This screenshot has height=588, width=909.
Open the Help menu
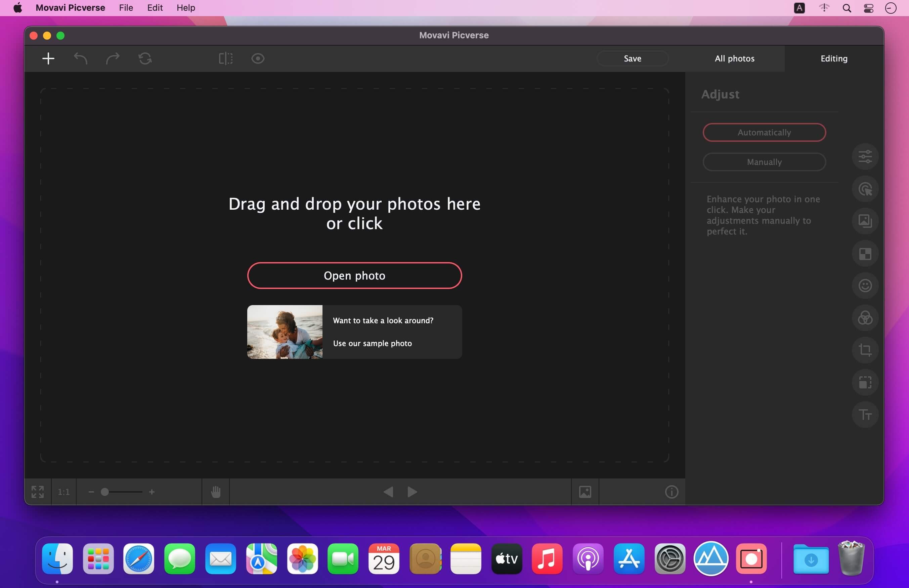click(x=186, y=8)
